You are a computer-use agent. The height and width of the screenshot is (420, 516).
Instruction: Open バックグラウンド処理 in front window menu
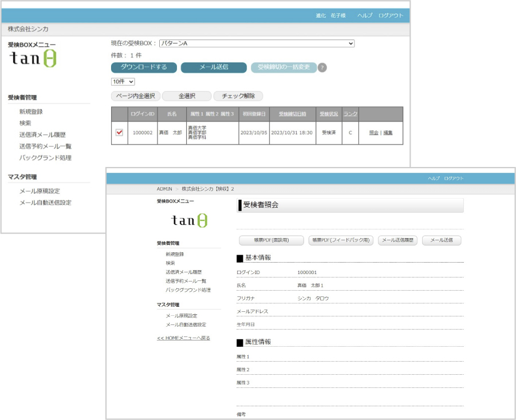[188, 290]
